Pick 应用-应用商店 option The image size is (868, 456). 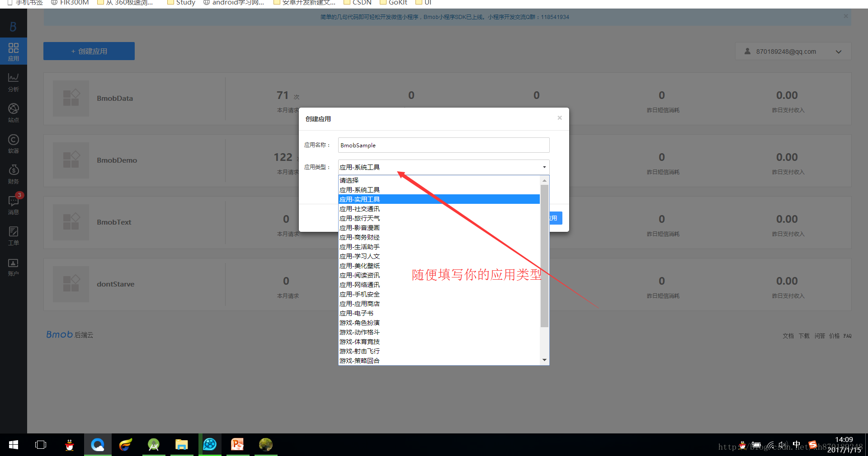tap(439, 304)
